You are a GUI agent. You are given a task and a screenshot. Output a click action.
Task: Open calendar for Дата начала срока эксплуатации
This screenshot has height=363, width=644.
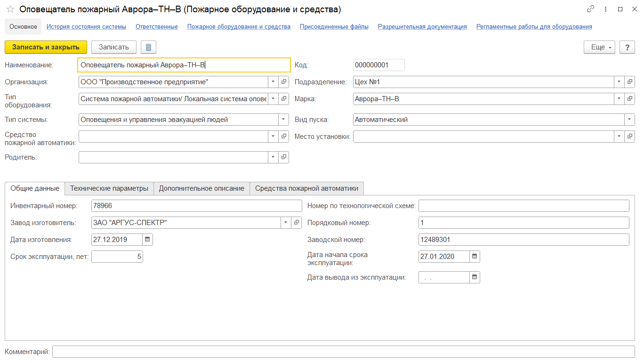[x=475, y=257]
